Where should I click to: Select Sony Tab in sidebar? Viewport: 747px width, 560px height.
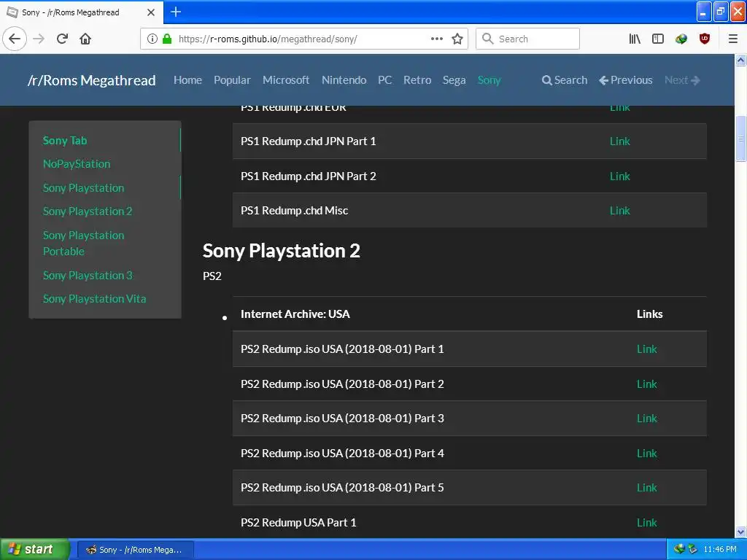(65, 141)
